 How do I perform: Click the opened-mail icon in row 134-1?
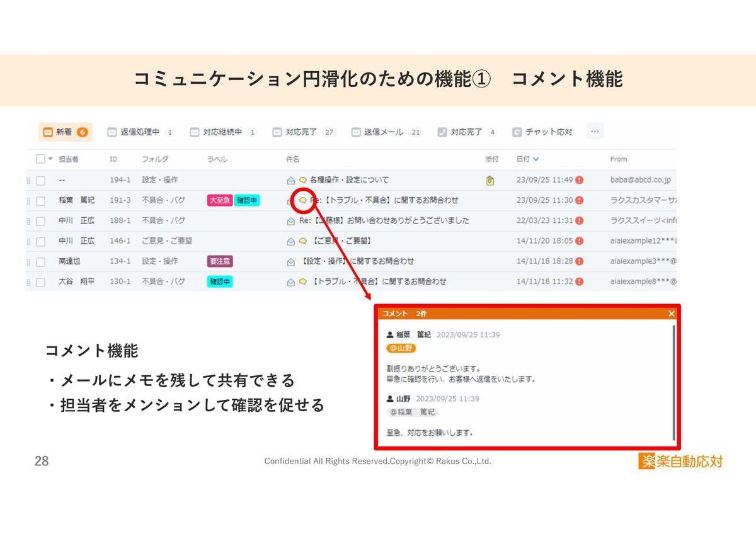point(290,261)
